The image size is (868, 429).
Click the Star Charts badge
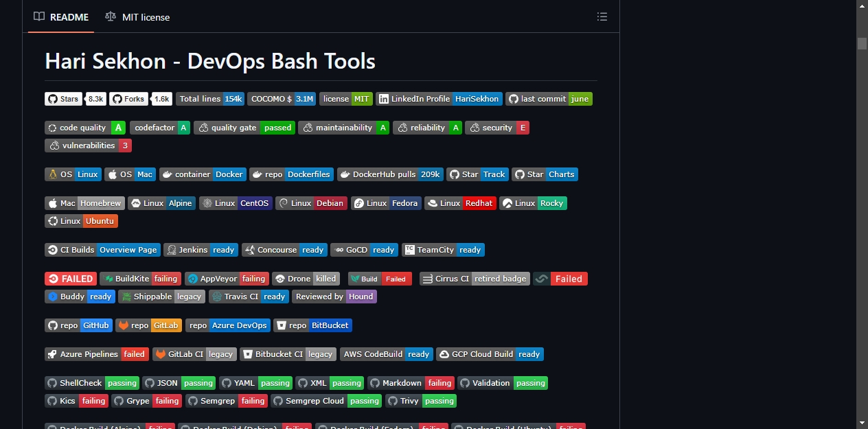(545, 174)
